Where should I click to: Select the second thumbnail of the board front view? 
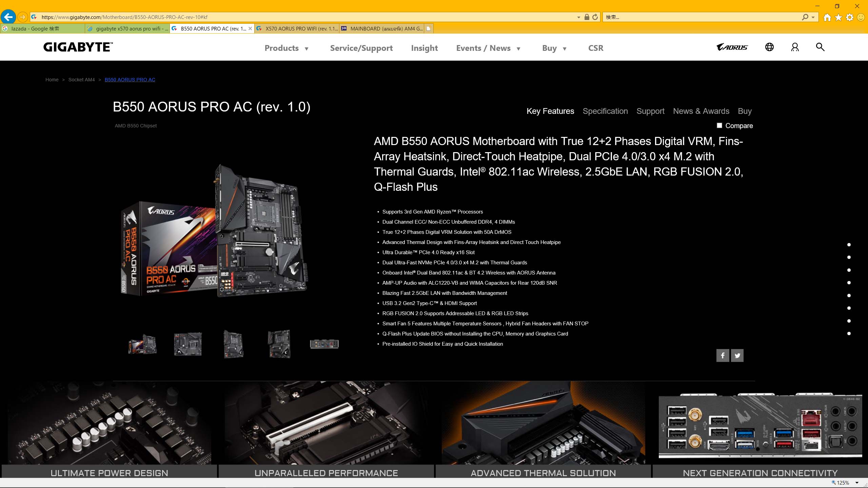(188, 344)
